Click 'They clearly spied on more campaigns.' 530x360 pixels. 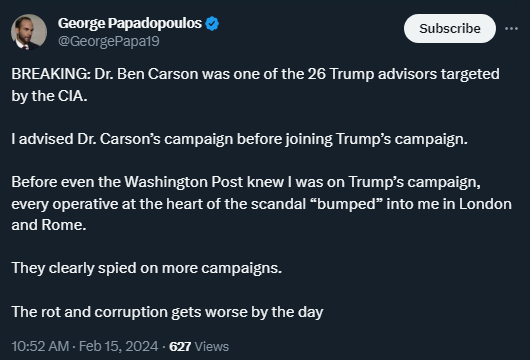pyautogui.click(x=146, y=268)
